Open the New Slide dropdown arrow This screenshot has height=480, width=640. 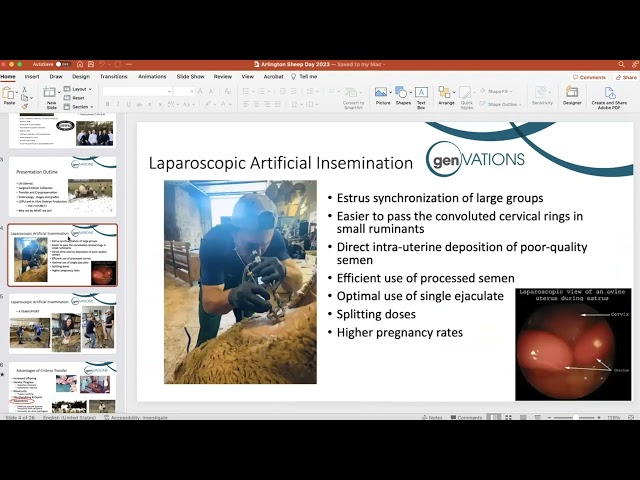pyautogui.click(x=59, y=93)
